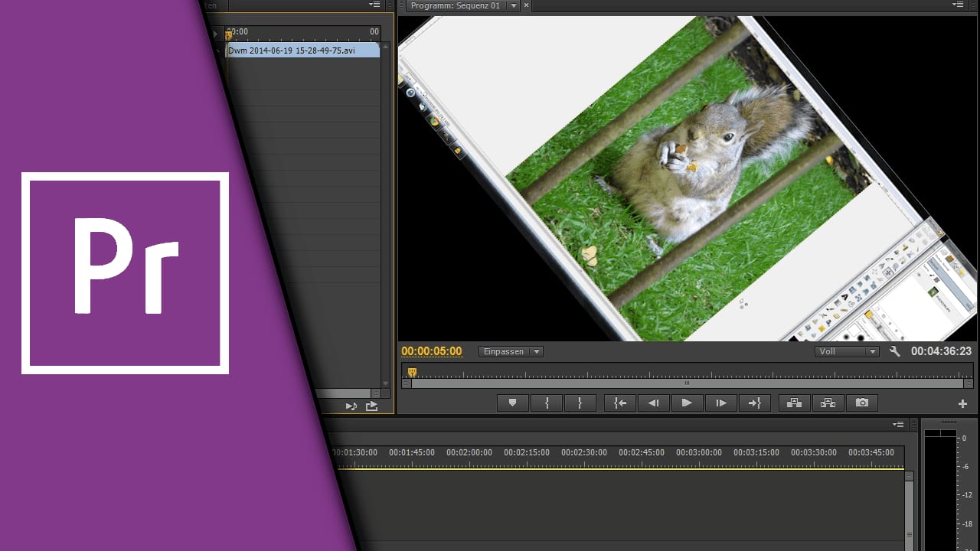Click 00:02:30:00 on timeline ruler
980x551 pixels.
click(x=584, y=452)
